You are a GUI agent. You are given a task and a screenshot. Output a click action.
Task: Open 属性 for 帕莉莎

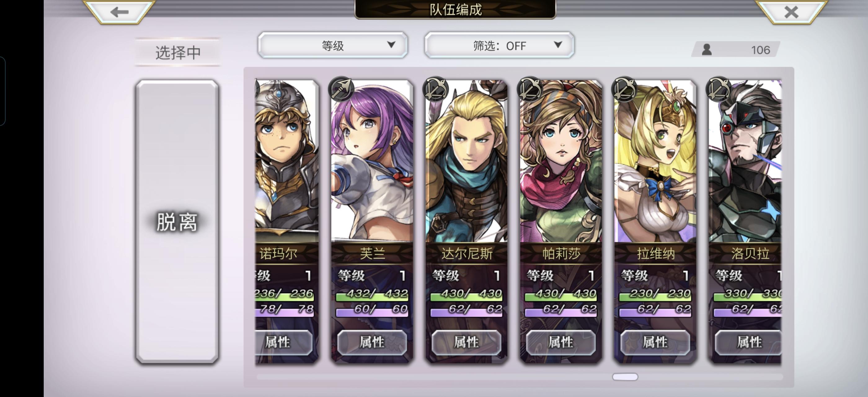pos(561,342)
